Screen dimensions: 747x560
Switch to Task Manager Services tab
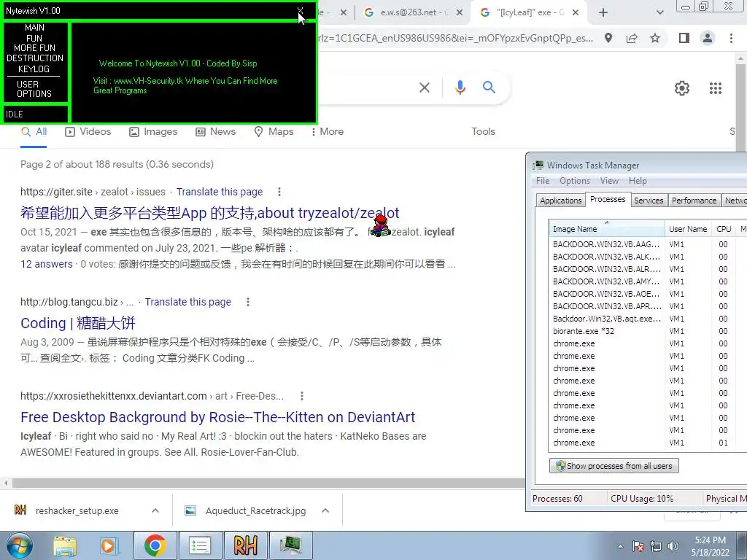coord(649,201)
